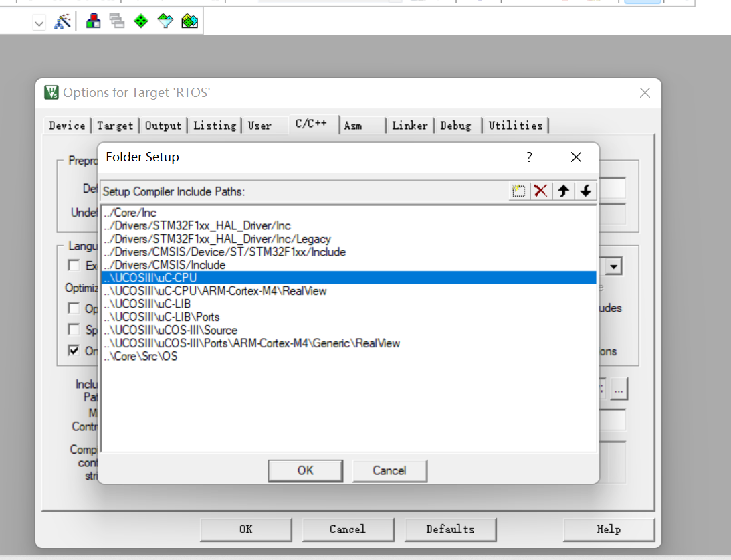Switch to the Utilities tab
This screenshot has width=731, height=560.
click(516, 126)
